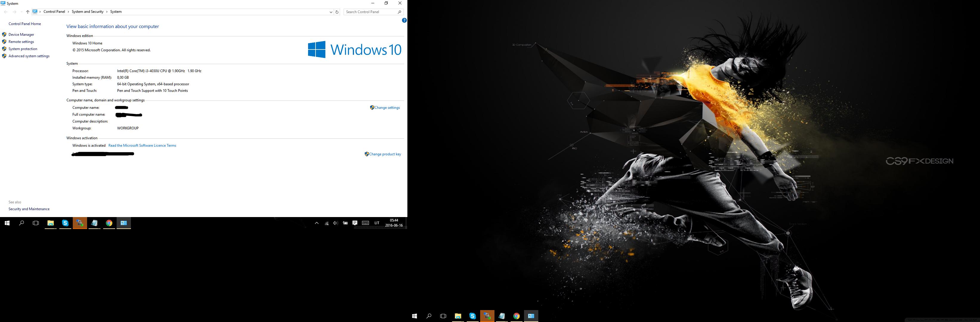Open Task View on the taskbar with the clock
The image size is (980, 322).
pos(36,223)
